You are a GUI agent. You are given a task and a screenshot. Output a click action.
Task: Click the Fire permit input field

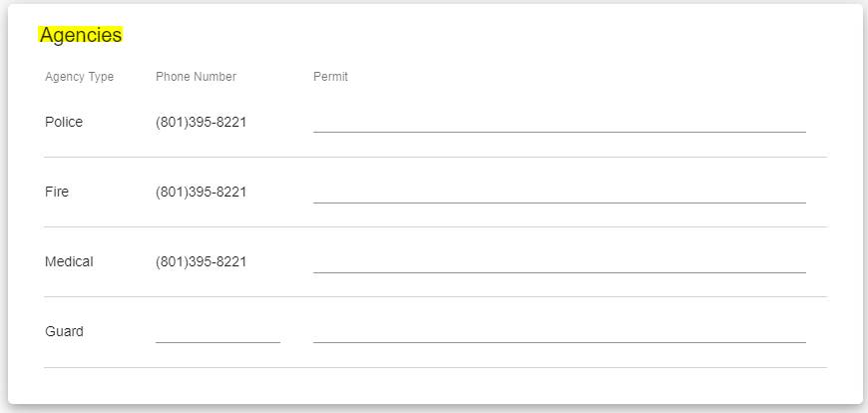click(559, 192)
